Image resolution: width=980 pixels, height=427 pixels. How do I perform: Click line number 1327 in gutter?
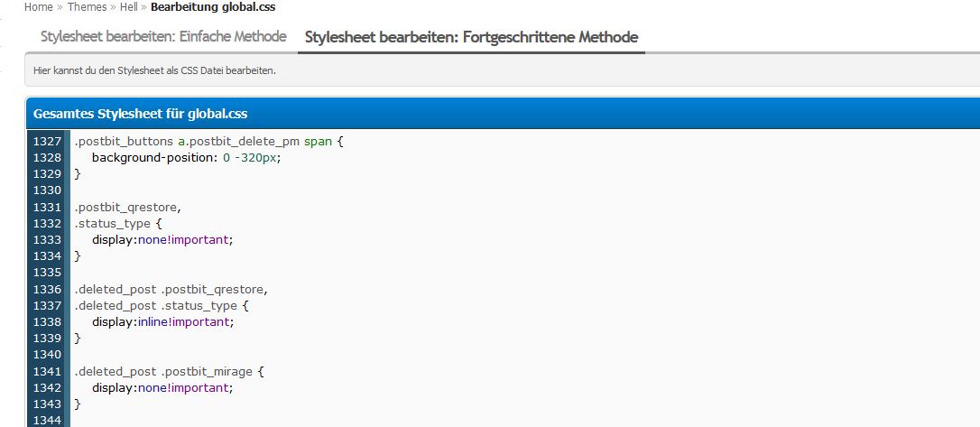pos(48,142)
